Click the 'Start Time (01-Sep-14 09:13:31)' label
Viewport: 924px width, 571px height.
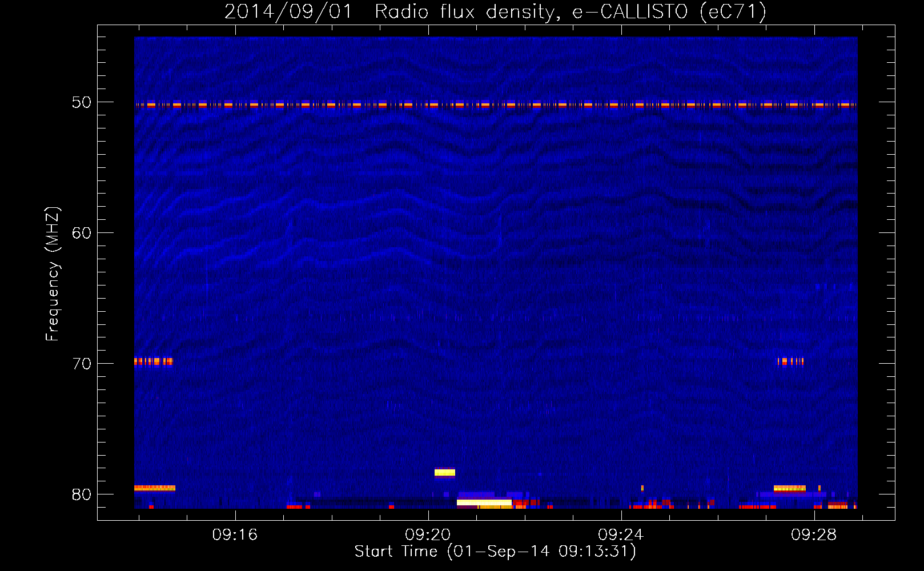point(495,552)
